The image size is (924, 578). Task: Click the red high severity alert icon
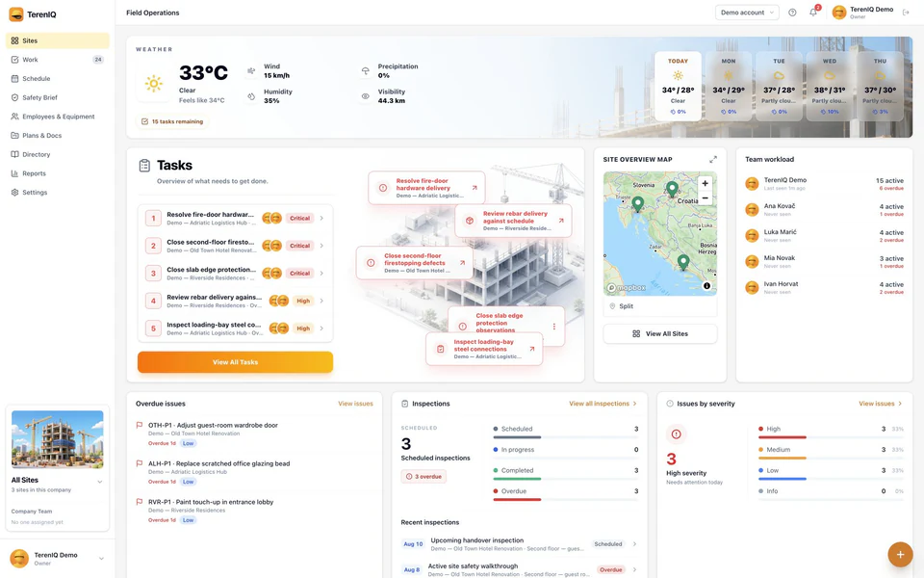point(676,434)
